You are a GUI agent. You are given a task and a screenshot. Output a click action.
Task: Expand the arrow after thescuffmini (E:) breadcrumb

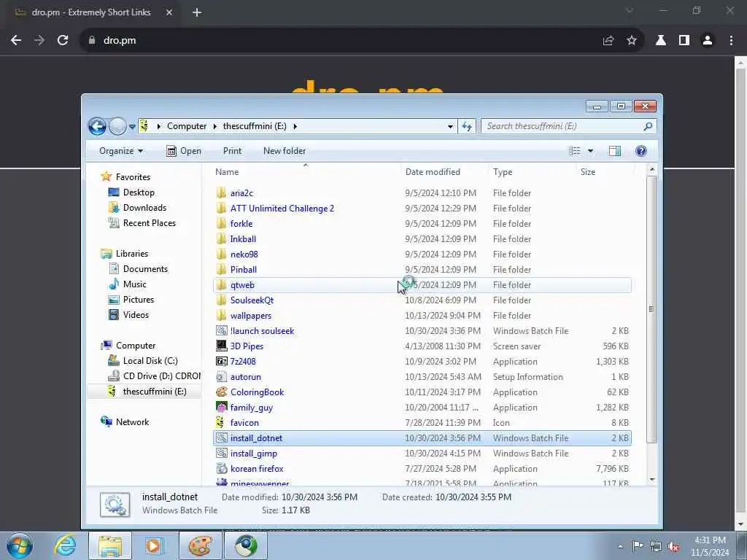(295, 126)
